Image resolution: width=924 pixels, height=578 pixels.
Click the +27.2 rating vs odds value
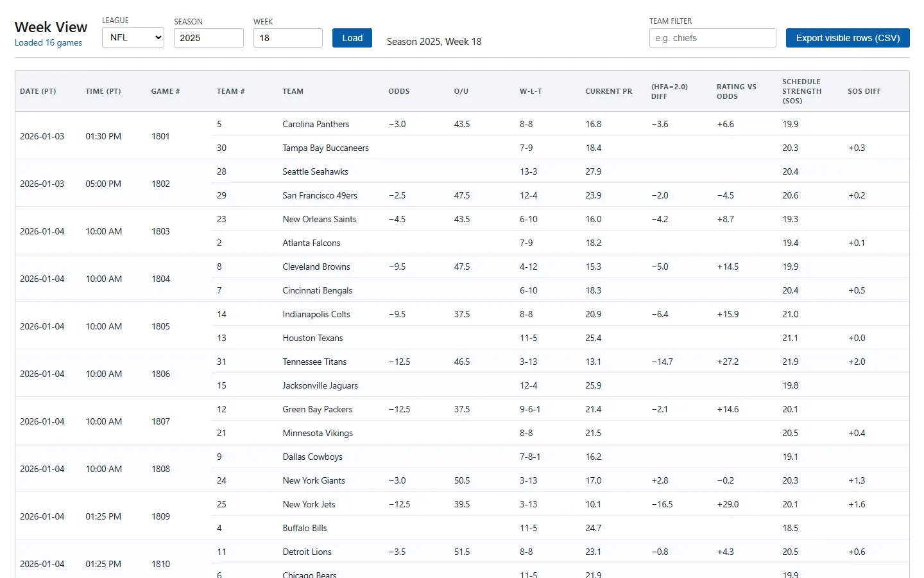728,362
